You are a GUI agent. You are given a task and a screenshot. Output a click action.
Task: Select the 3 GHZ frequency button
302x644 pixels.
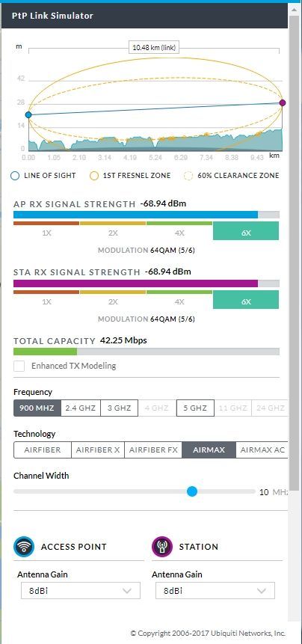coord(120,408)
